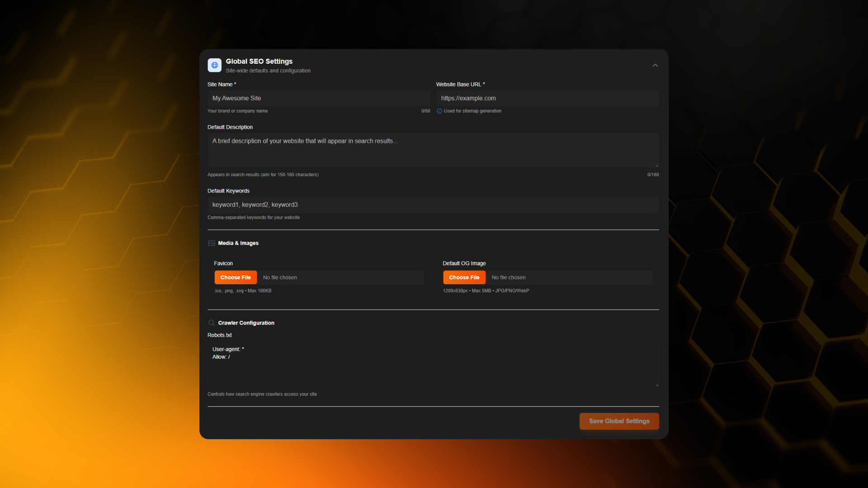
Task: Choose a file for the Favicon
Action: coord(236,277)
